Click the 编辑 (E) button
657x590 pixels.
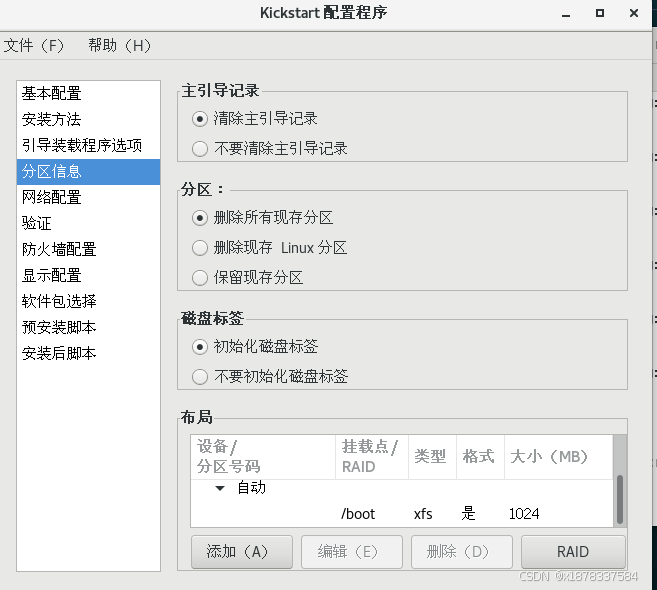coord(352,552)
